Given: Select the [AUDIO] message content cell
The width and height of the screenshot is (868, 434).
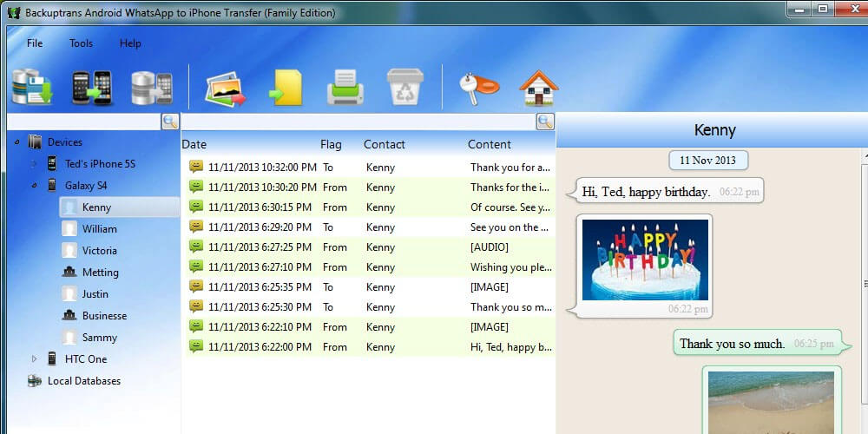Looking at the screenshot, I should [x=490, y=247].
